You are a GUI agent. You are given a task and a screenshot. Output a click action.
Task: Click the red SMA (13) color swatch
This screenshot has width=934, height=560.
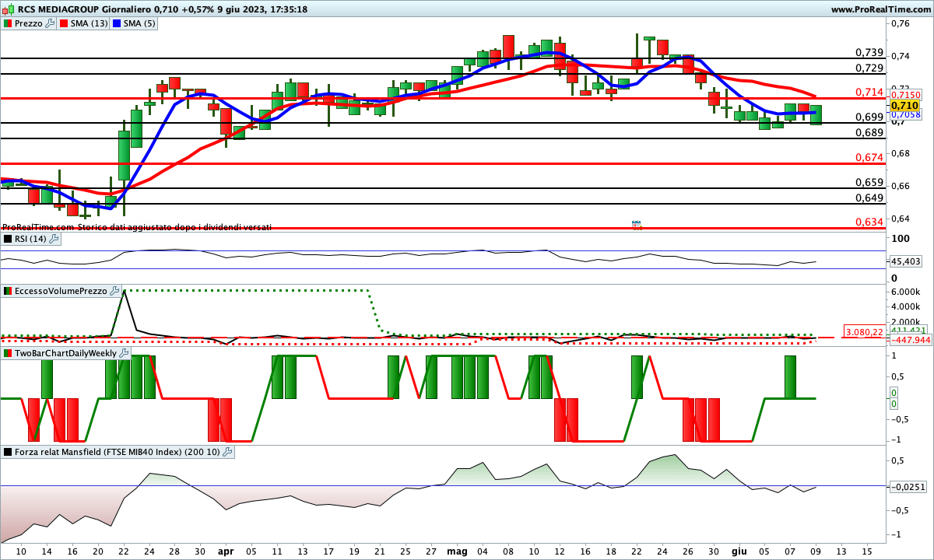coord(64,23)
